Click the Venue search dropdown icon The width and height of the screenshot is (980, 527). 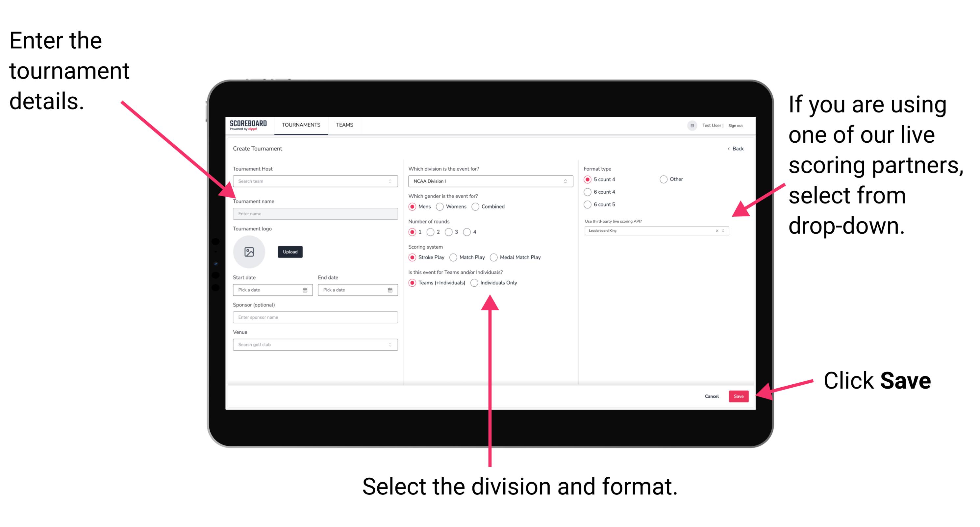click(390, 344)
